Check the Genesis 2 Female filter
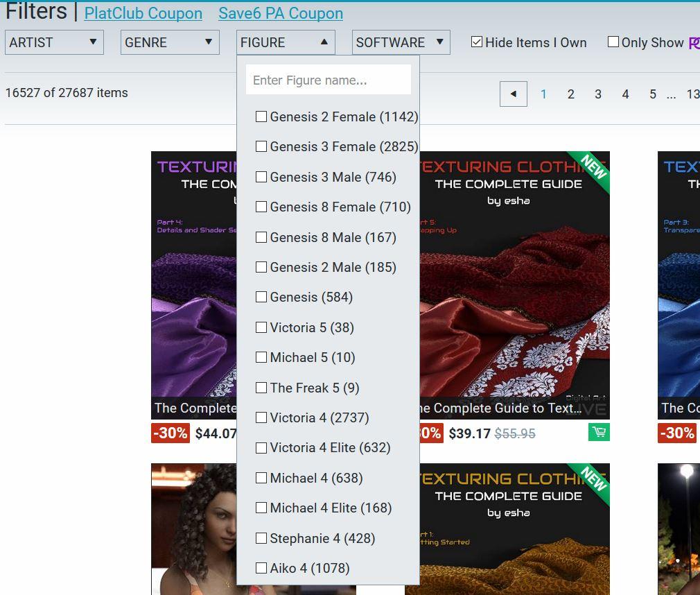 261,117
